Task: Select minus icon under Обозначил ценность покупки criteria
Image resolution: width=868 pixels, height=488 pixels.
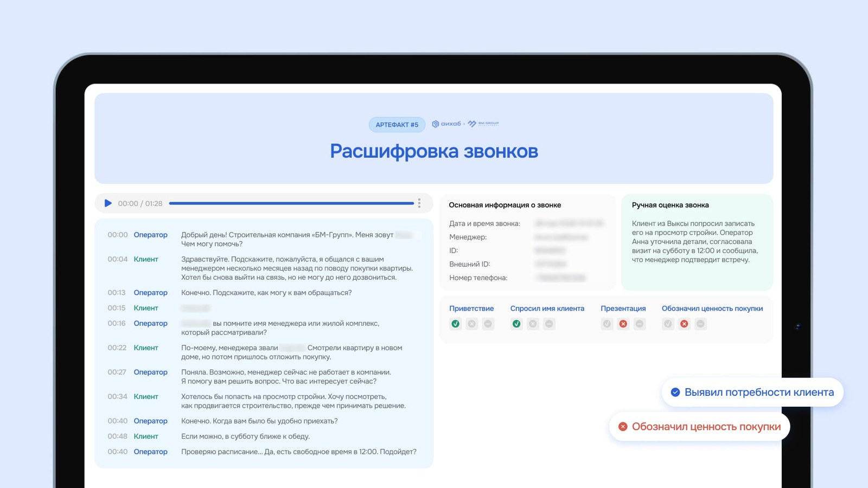Action: [700, 324]
